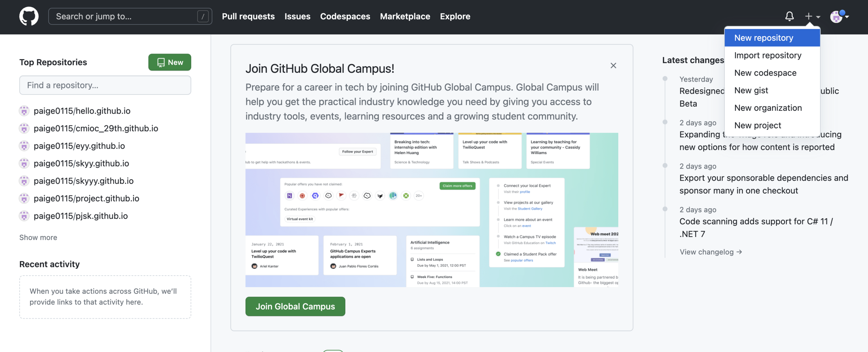Go to Pull requests

click(248, 16)
